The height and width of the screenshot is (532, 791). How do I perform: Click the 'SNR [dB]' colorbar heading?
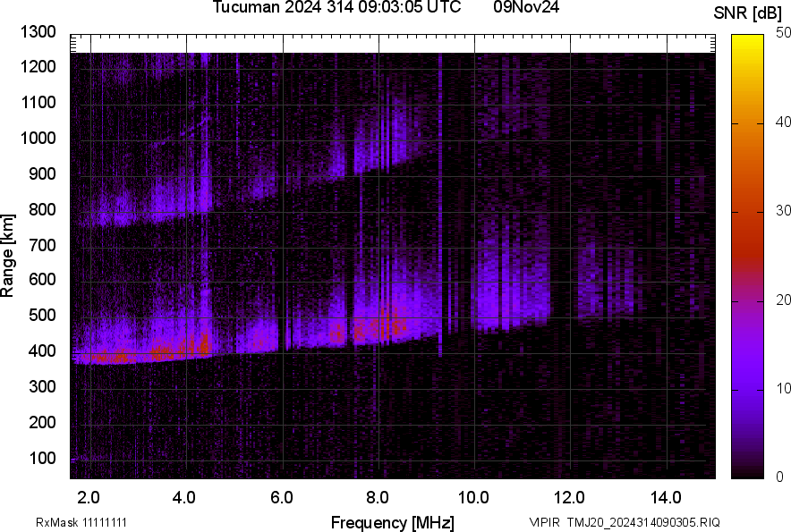click(x=748, y=13)
